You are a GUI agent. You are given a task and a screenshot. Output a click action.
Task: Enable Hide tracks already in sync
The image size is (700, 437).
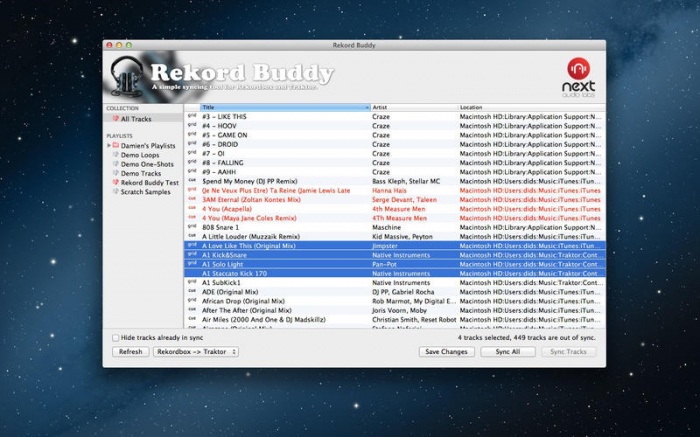pyautogui.click(x=116, y=338)
